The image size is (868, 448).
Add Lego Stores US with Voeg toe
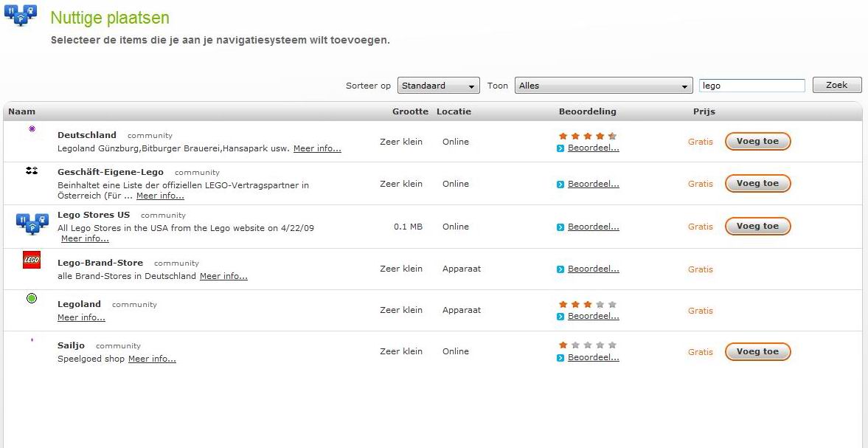[758, 226]
